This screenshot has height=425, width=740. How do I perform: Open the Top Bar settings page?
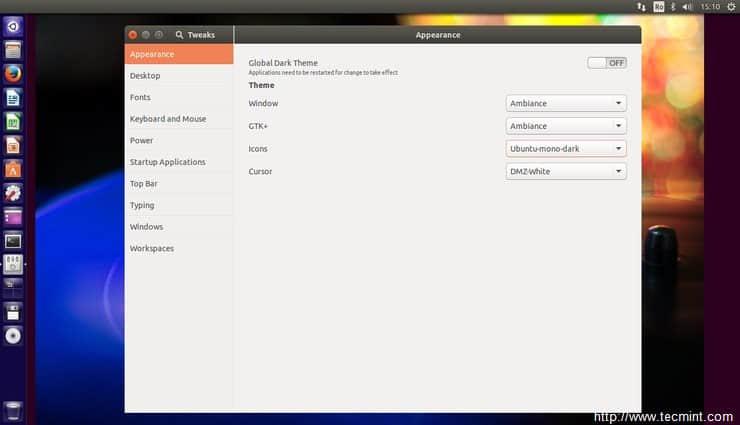[144, 184]
